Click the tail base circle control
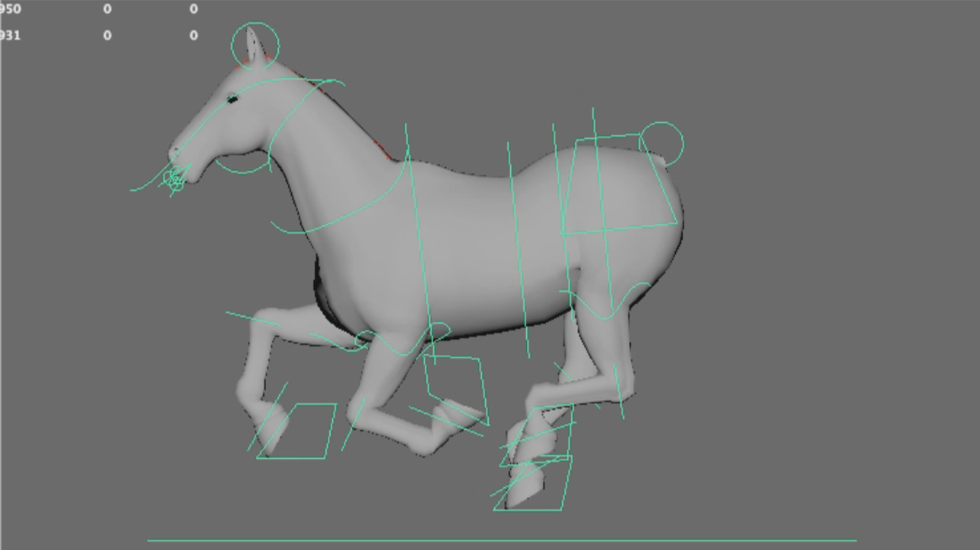The width and height of the screenshot is (980, 550). [x=661, y=123]
